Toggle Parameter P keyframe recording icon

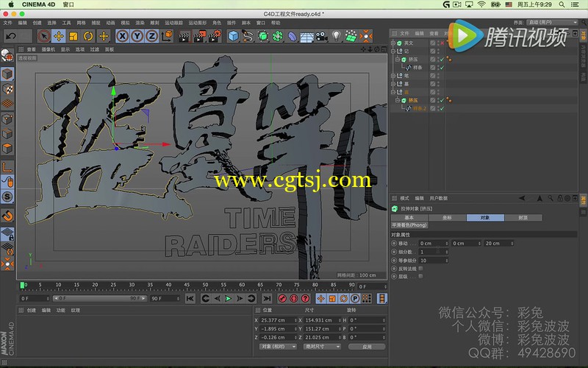point(355,299)
